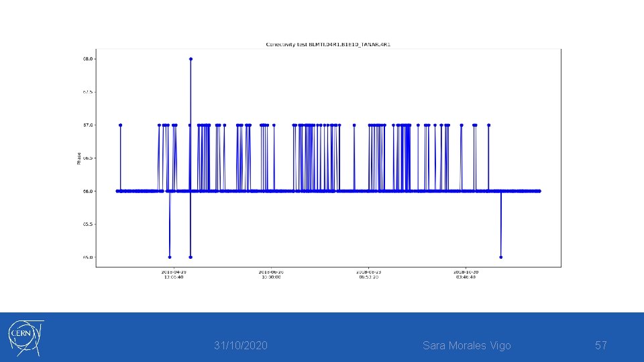
Task: Click the 66.0 y-axis tick label
Action: click(87, 191)
